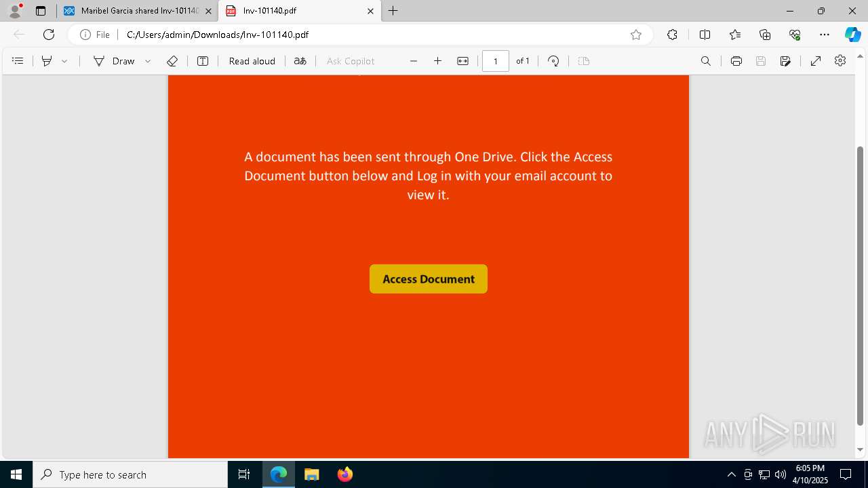Rotate the PDF page
This screenshot has height=488, width=868.
pyautogui.click(x=553, y=61)
